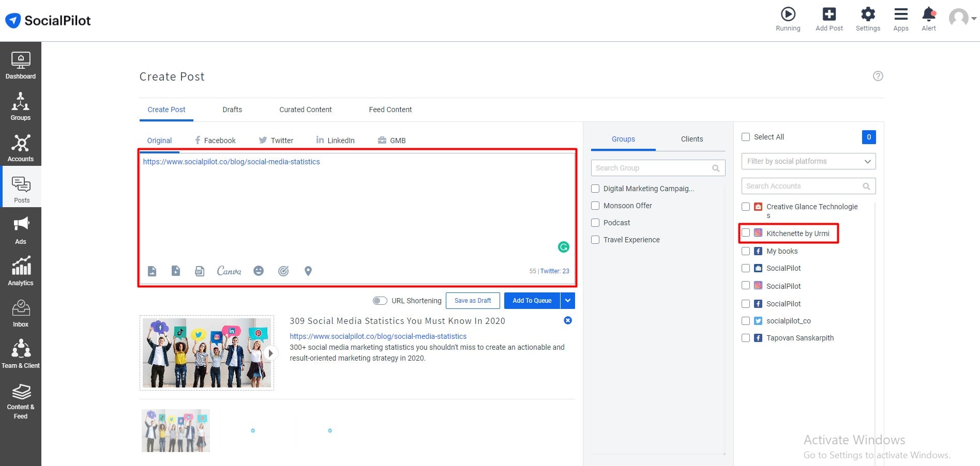Select the Groups tab

[x=623, y=139]
